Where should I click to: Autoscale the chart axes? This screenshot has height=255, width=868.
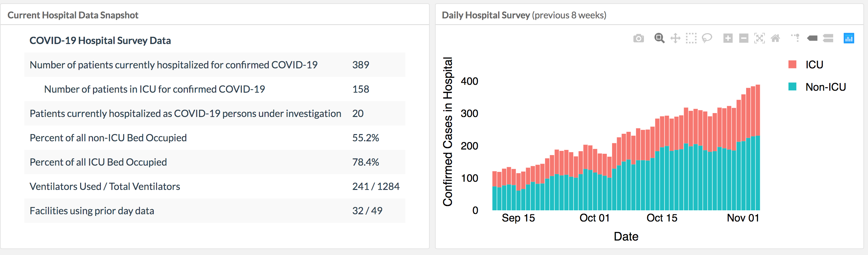pos(759,38)
